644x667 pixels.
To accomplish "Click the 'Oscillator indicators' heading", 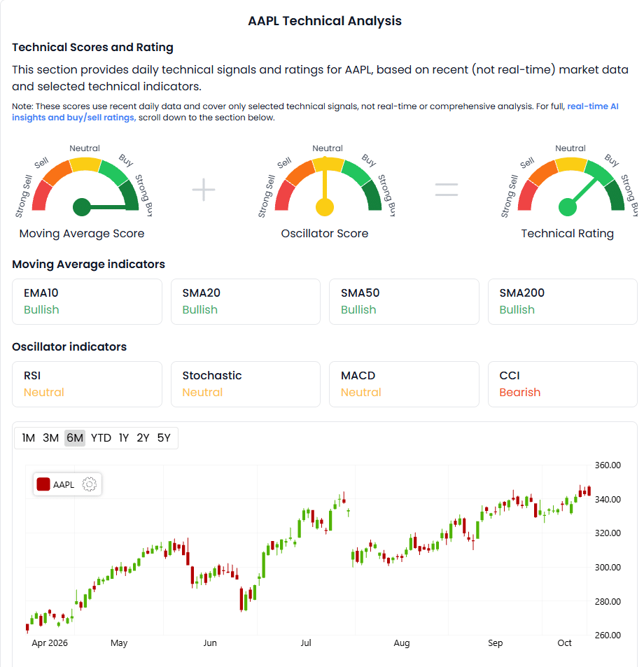I will pyautogui.click(x=69, y=346).
